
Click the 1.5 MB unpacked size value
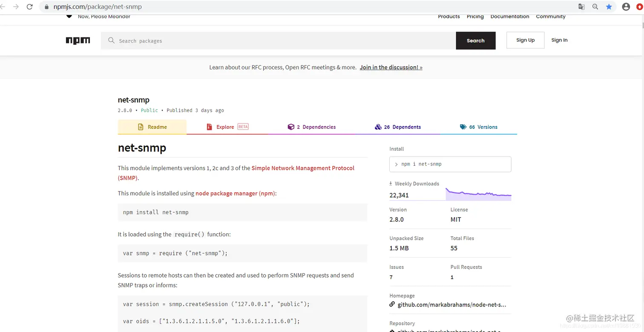coord(399,248)
